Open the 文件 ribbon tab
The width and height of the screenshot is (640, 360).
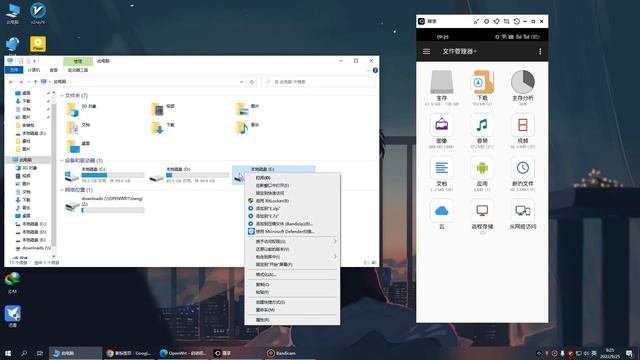14,70
